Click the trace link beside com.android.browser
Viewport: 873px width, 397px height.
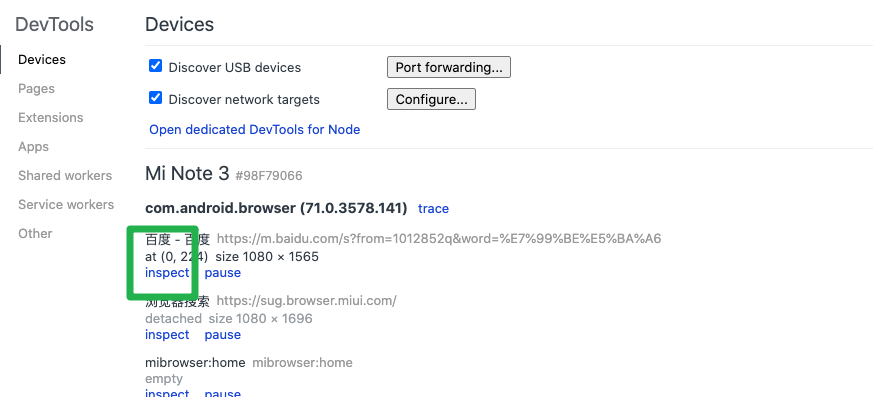433,209
